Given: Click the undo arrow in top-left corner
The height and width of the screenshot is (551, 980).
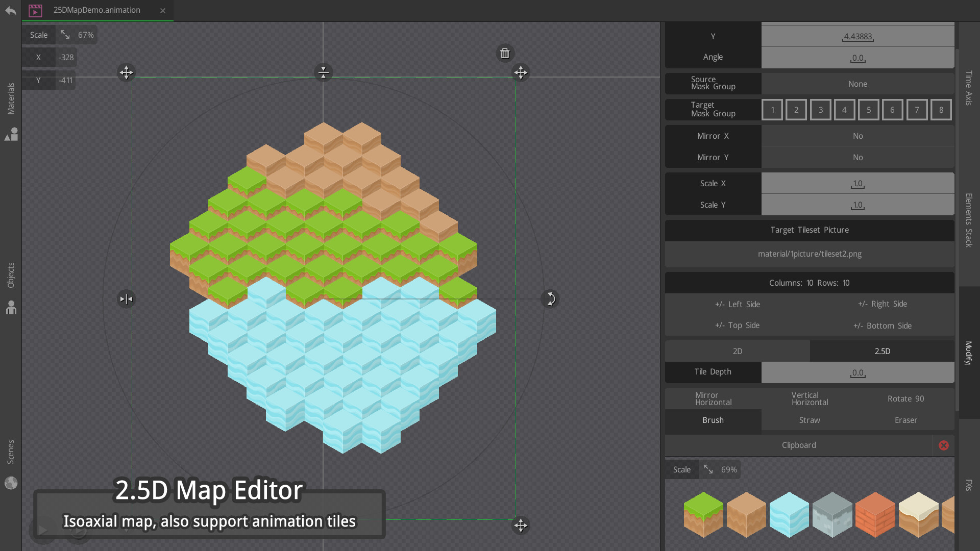Looking at the screenshot, I should tap(10, 10).
